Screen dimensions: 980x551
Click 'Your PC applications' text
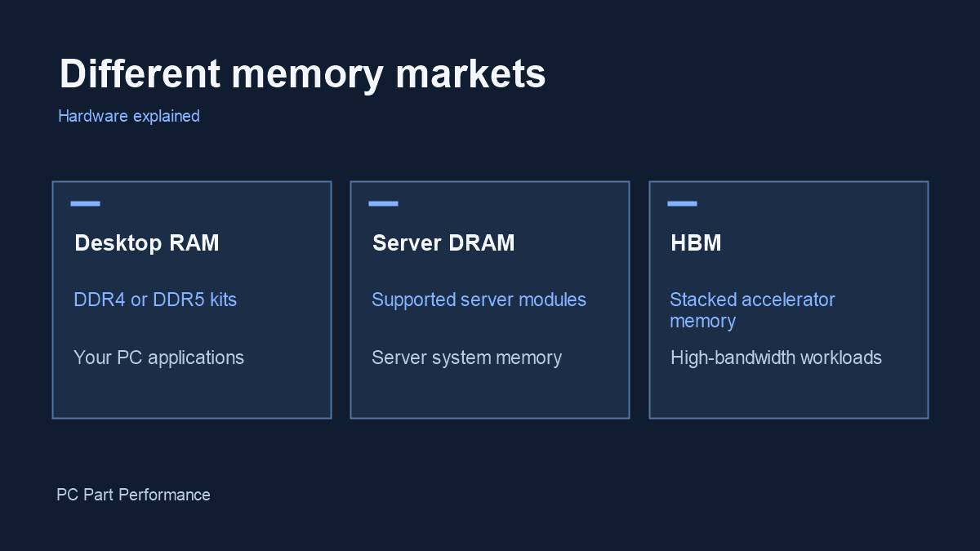[x=158, y=358]
